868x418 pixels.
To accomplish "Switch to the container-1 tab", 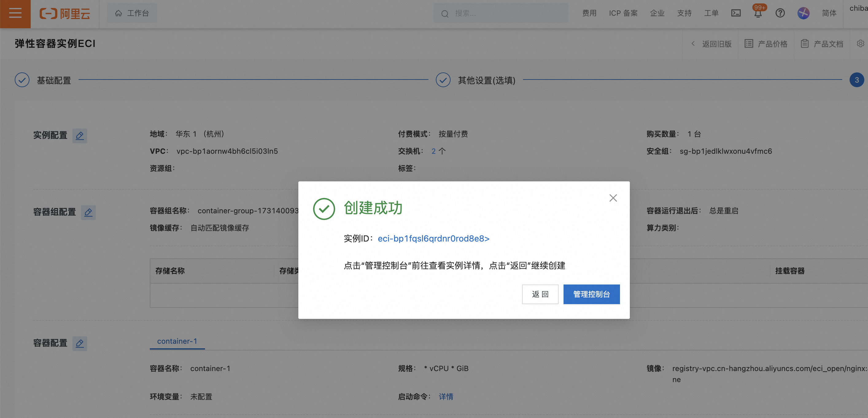I will point(177,341).
